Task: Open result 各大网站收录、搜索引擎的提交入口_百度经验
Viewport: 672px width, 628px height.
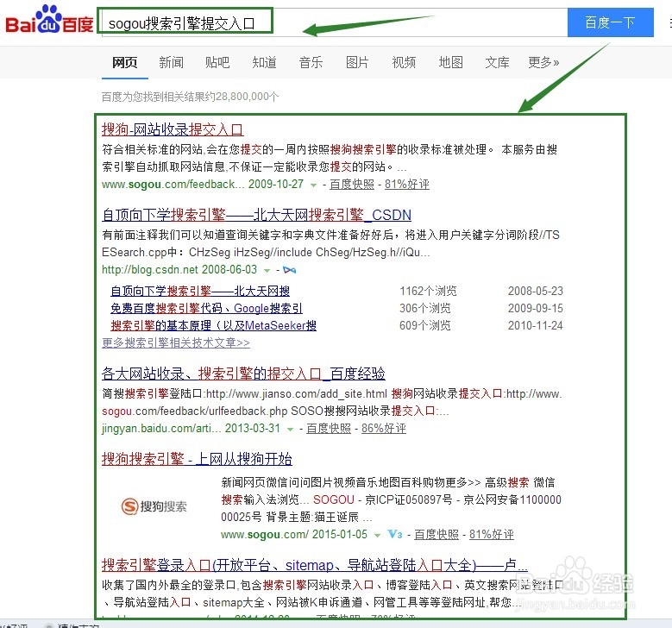Action: (243, 374)
